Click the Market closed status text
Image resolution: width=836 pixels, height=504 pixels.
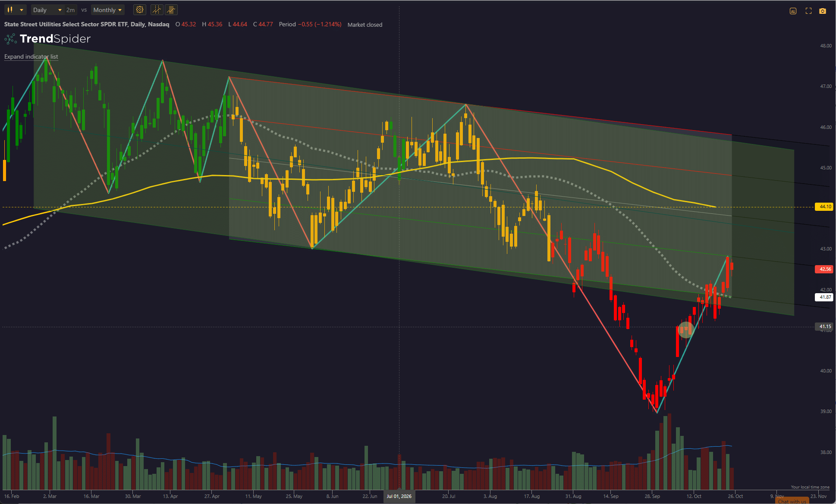pos(365,25)
